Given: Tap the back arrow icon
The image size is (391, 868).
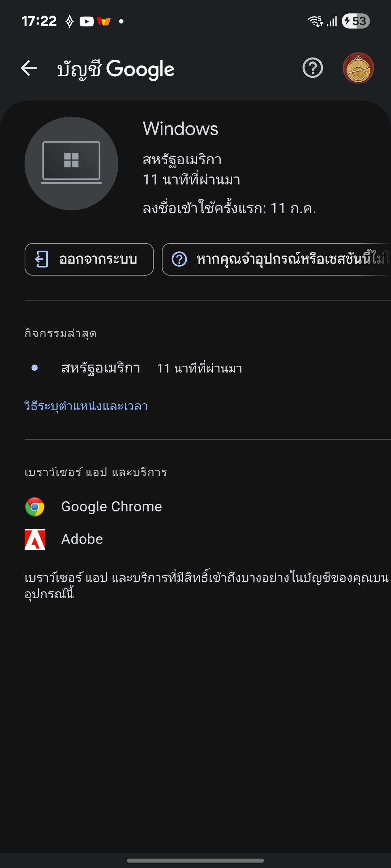Looking at the screenshot, I should 29,68.
